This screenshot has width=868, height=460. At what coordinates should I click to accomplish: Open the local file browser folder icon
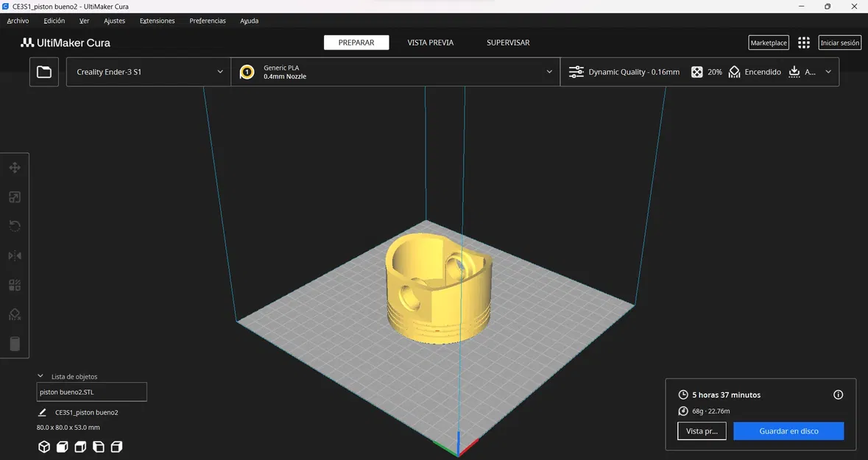pyautogui.click(x=43, y=71)
